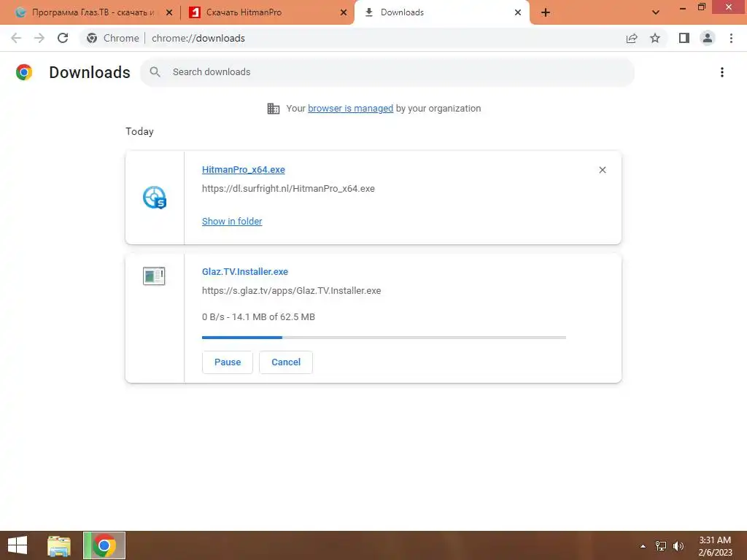
Task: Switch to the Программа Глаз.ТВ tab
Action: [93, 12]
